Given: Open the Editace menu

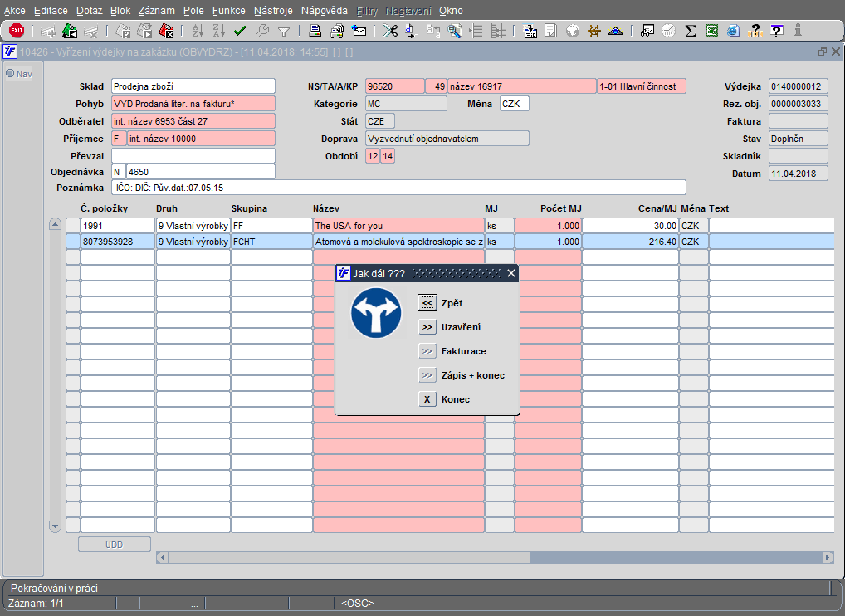Looking at the screenshot, I should pyautogui.click(x=51, y=11).
